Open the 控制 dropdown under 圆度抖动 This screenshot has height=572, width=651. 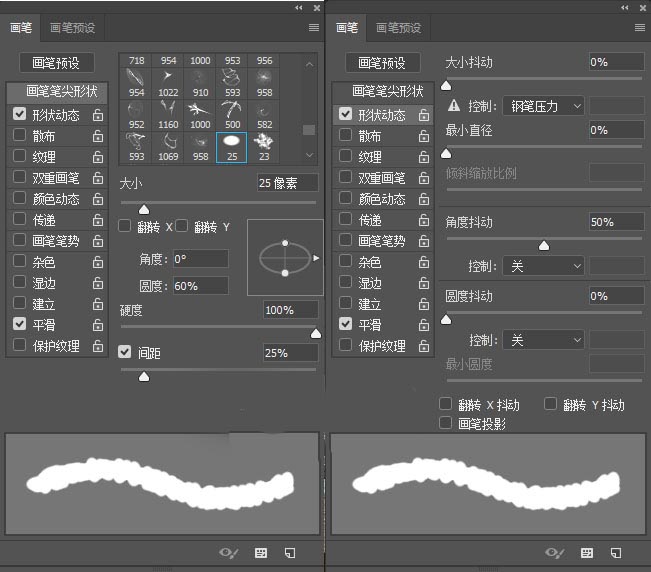[x=543, y=340]
